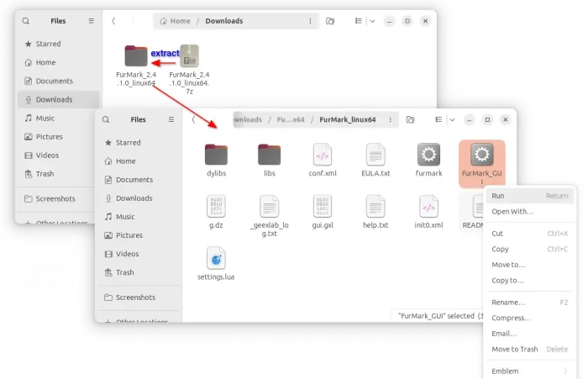588x379 pixels.
Task: Select the settings.lua file
Action: coord(216,263)
